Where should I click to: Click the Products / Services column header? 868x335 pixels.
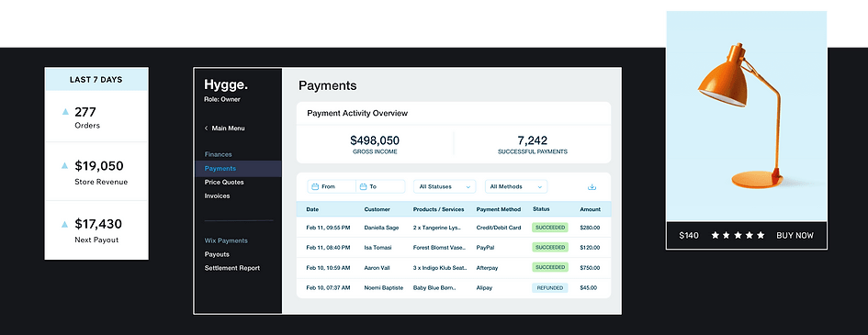pyautogui.click(x=437, y=209)
